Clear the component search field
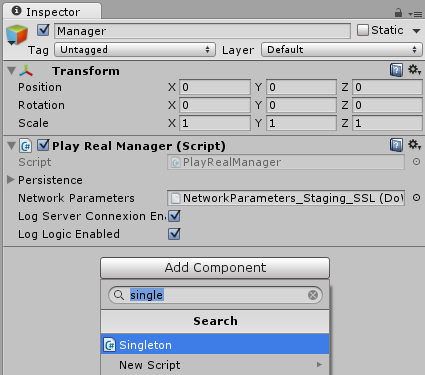The image size is (425, 375). (x=313, y=295)
